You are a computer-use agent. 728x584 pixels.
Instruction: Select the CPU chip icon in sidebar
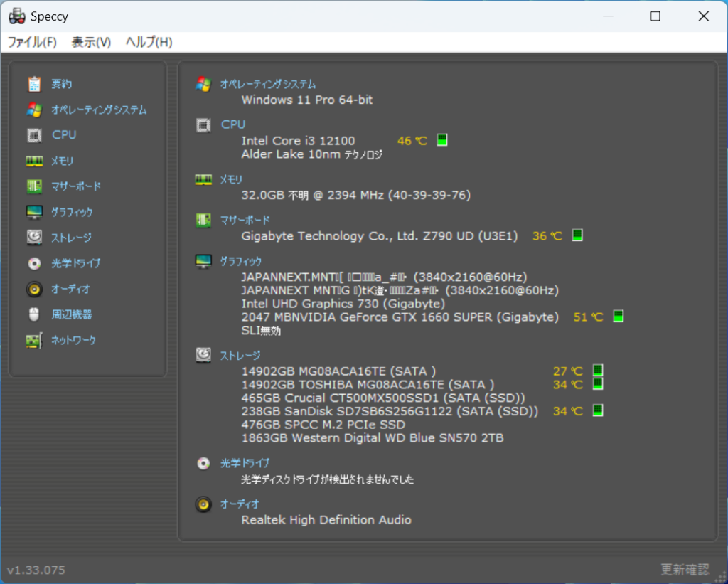[x=34, y=135]
